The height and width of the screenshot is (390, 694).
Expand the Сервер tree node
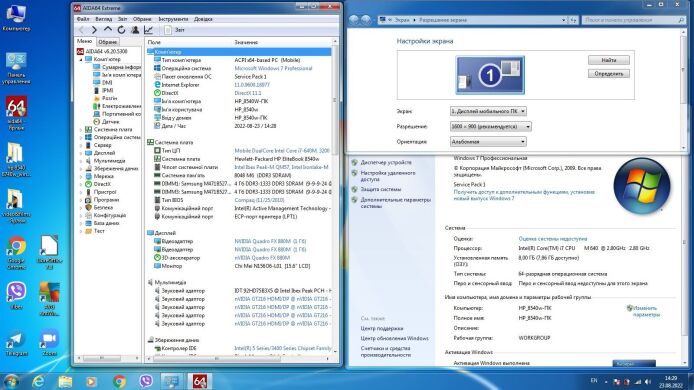81,145
